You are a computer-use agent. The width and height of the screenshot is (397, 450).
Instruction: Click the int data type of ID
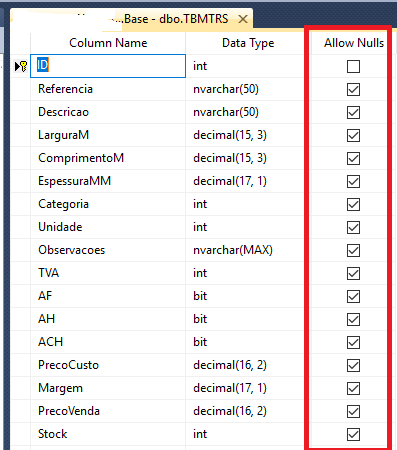(x=245, y=66)
